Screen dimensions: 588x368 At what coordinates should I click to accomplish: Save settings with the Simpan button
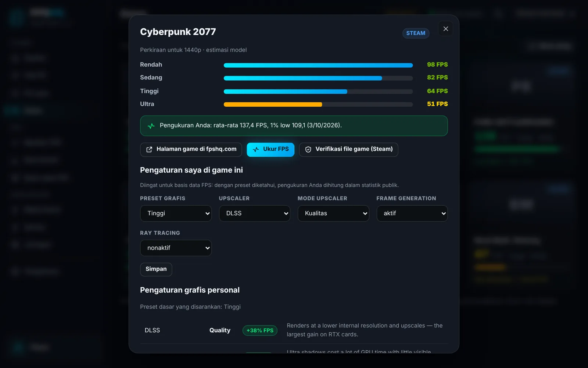click(156, 269)
